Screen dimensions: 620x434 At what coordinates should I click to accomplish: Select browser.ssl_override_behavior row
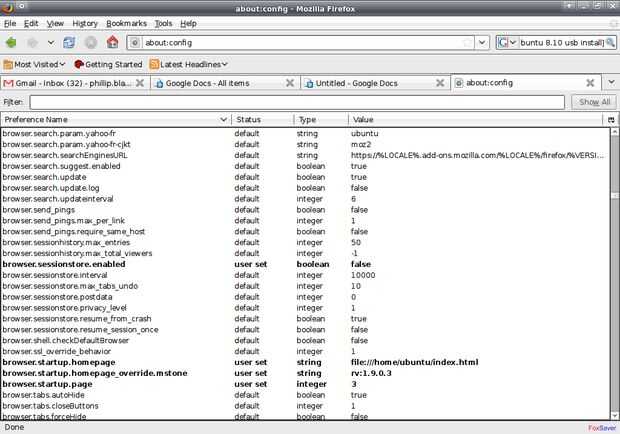(x=305, y=351)
